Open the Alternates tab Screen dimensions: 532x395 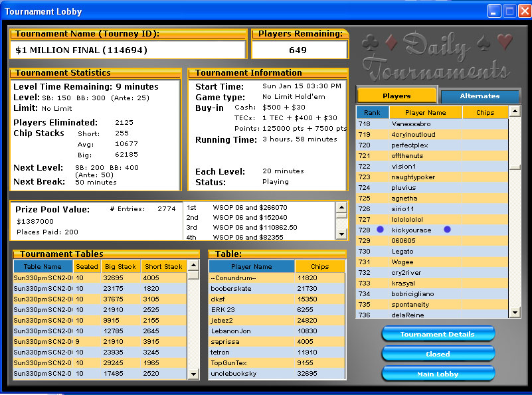tap(480, 96)
